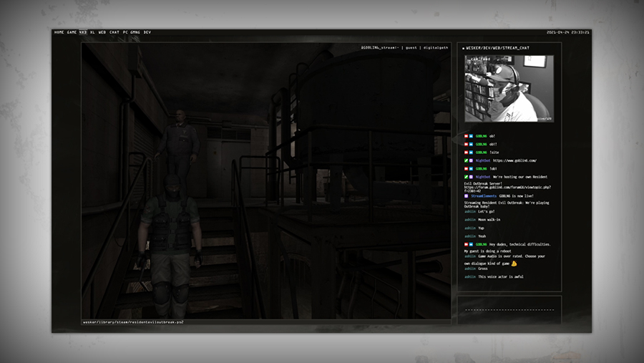Image resolution: width=644 pixels, height=363 pixels.
Task: Click the 'guest' label in stream header
Action: [411, 48]
